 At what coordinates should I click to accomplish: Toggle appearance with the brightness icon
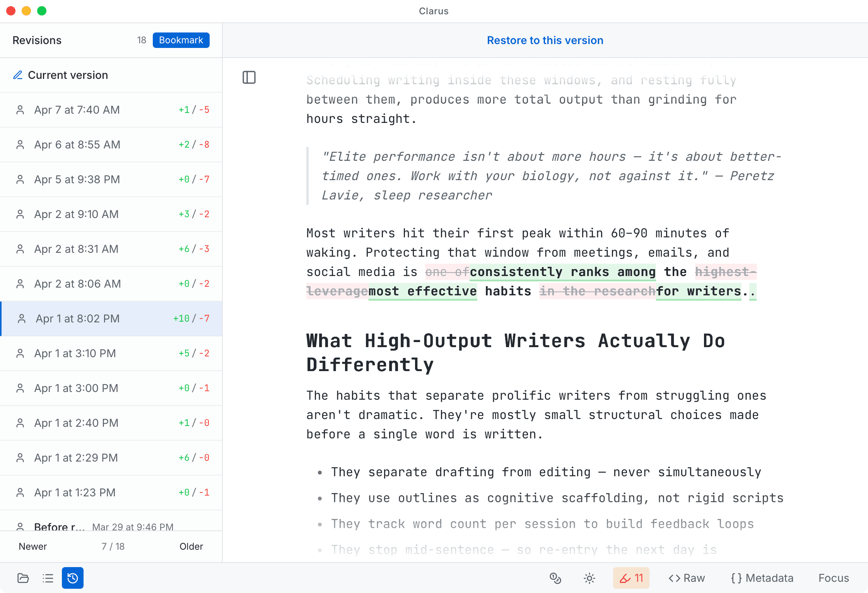(589, 578)
